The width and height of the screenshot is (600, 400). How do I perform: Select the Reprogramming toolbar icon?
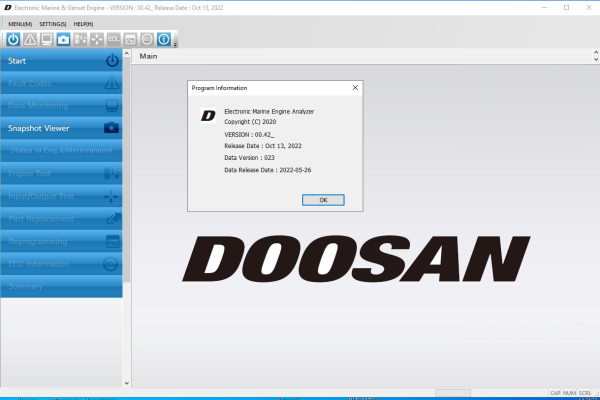coord(130,39)
